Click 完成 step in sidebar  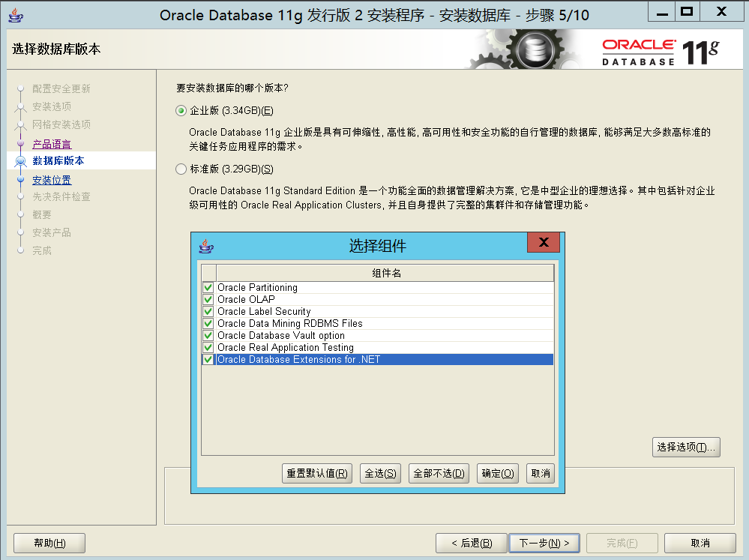click(x=41, y=251)
